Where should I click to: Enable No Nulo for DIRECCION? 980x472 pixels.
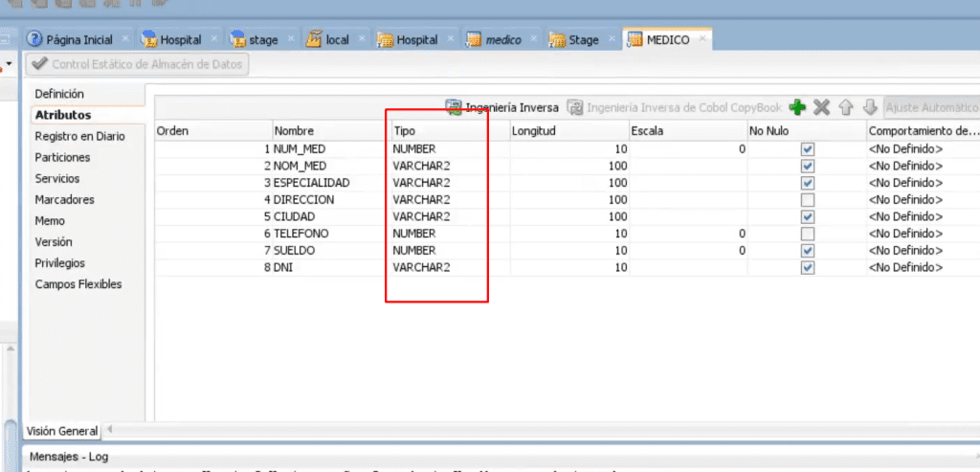tap(808, 200)
